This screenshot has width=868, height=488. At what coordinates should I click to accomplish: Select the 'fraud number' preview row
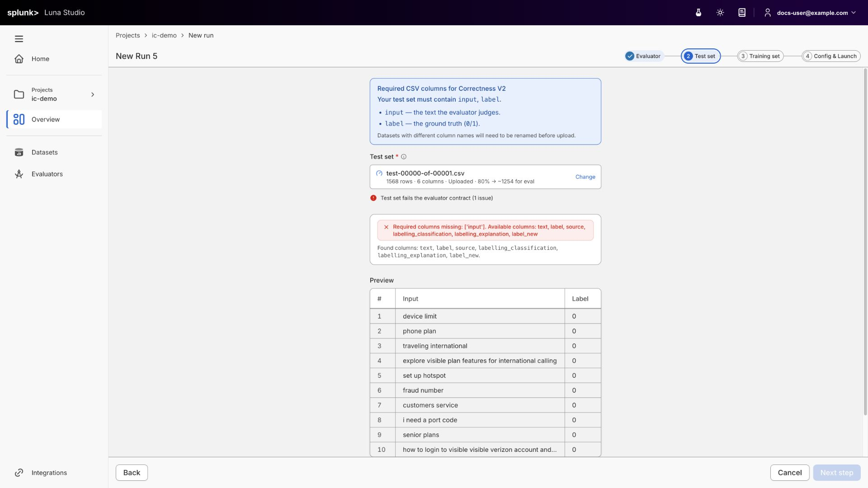pos(485,390)
